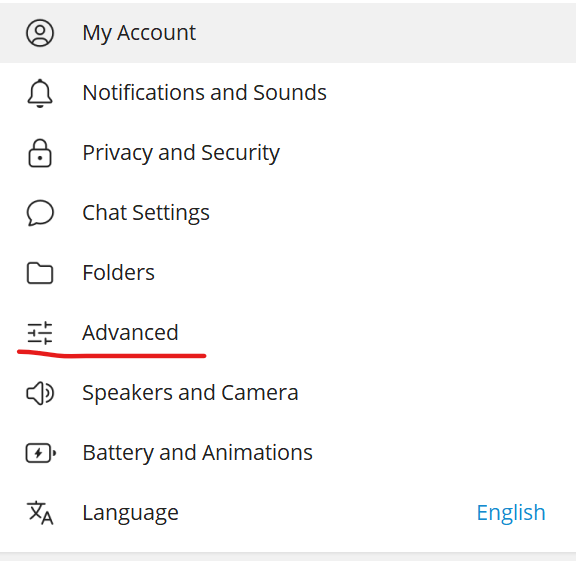Open the Advanced settings label
The height and width of the screenshot is (561, 576).
pyautogui.click(x=130, y=332)
